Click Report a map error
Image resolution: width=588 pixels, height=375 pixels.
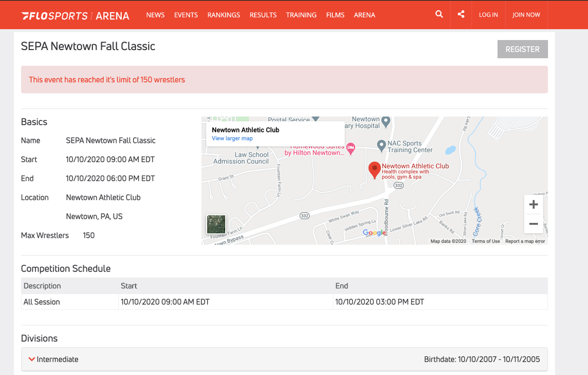coord(525,240)
